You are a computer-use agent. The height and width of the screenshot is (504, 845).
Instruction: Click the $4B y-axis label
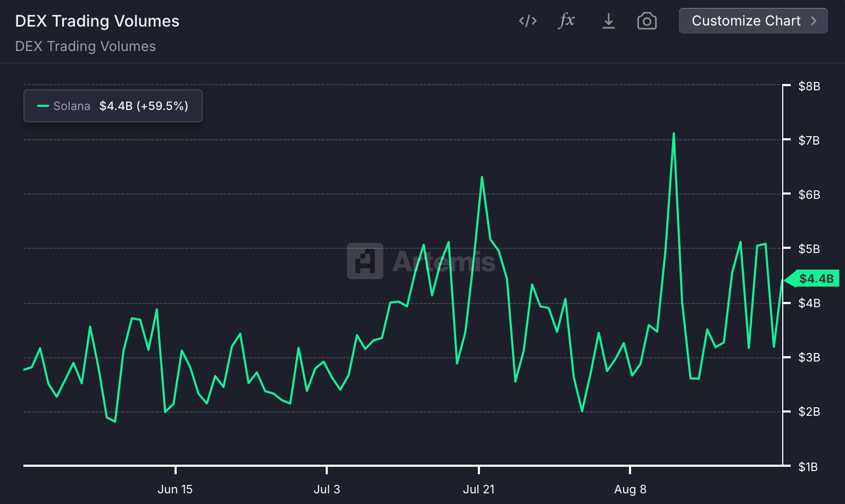pos(809,303)
